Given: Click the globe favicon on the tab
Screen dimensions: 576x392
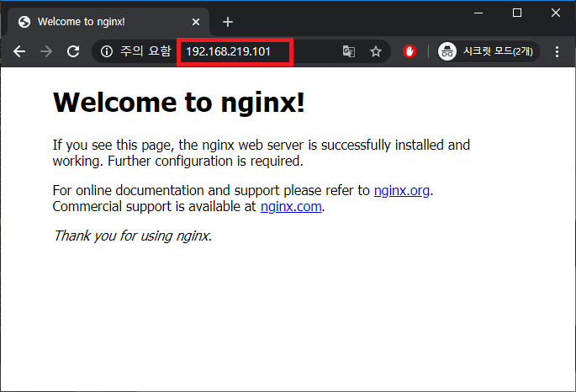Looking at the screenshot, I should [x=24, y=22].
